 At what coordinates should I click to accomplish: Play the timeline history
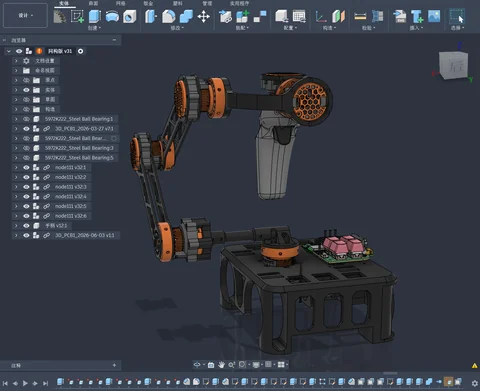(x=25, y=383)
